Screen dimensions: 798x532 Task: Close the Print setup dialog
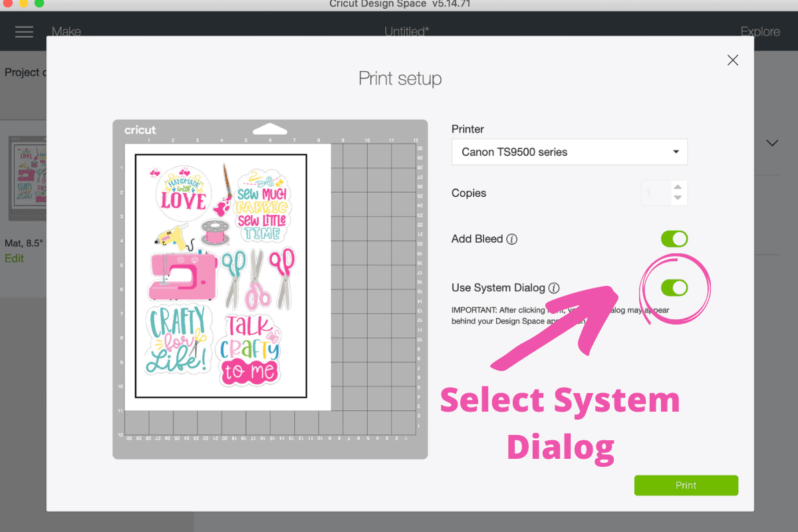[733, 60]
